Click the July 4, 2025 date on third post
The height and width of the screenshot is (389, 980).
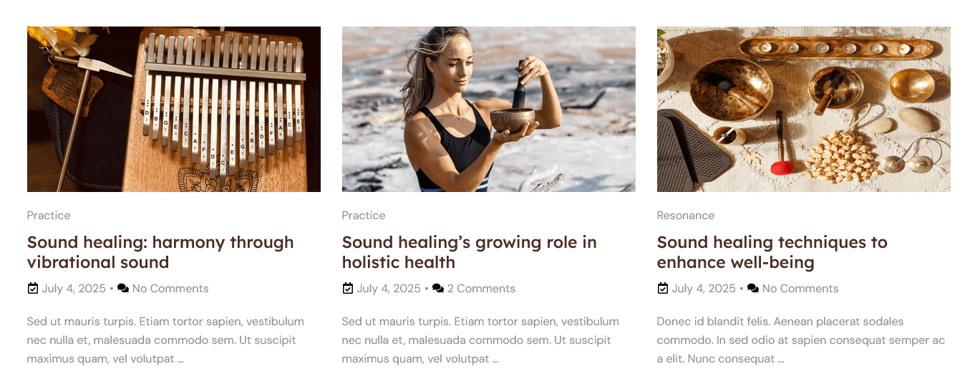click(x=704, y=289)
